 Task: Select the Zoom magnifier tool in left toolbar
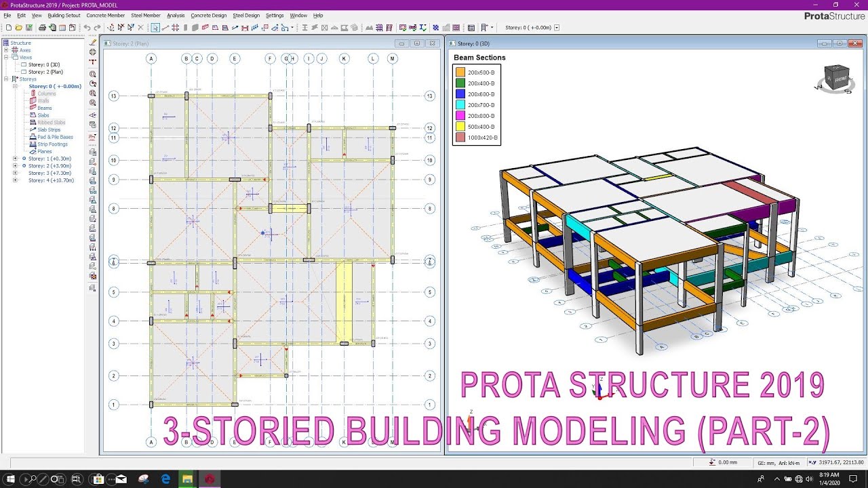point(92,74)
